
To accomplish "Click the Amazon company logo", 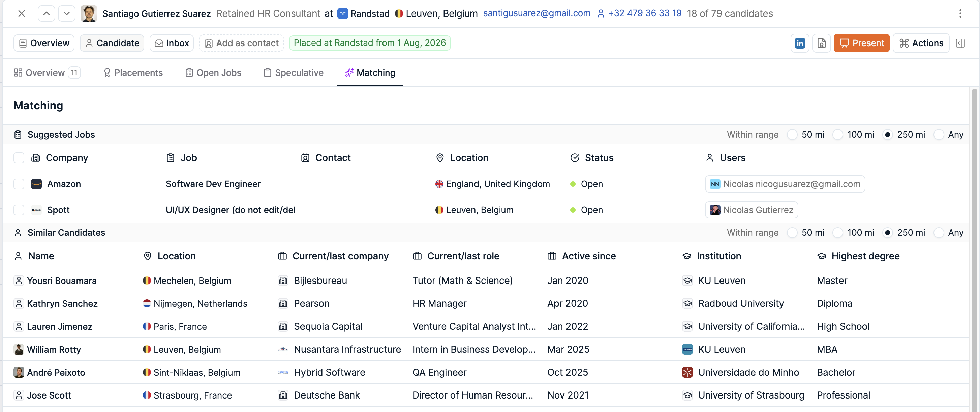I will (x=36, y=184).
